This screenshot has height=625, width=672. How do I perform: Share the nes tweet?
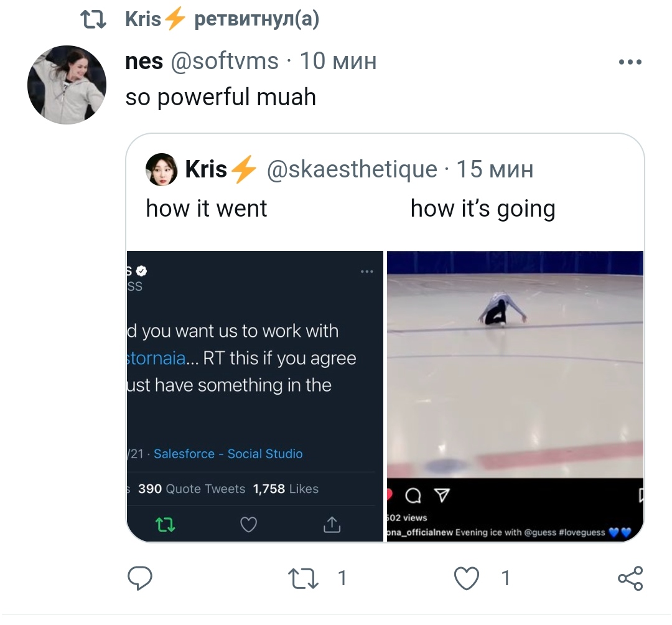pos(630,578)
